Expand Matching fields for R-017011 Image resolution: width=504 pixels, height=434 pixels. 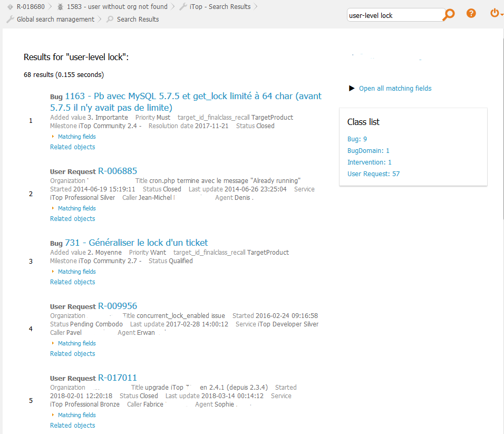pyautogui.click(x=77, y=415)
